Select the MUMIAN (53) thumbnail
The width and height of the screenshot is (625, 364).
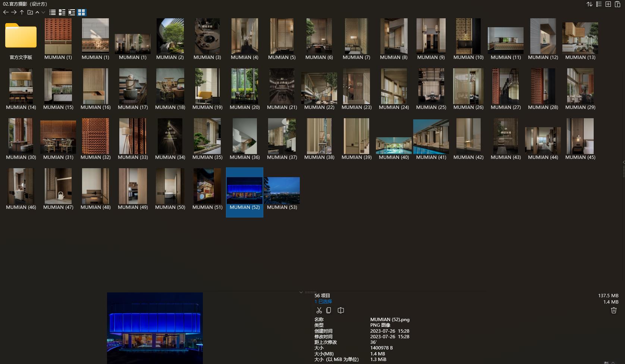(x=282, y=191)
